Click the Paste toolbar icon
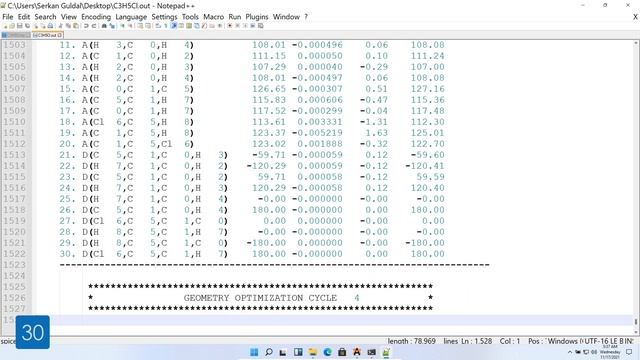The image size is (640, 360). (x=76, y=26)
